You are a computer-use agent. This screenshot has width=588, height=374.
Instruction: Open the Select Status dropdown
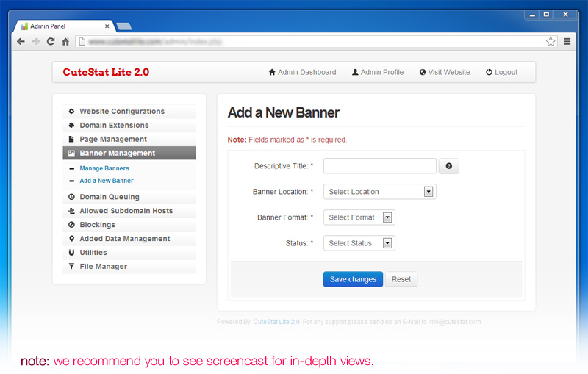point(359,243)
